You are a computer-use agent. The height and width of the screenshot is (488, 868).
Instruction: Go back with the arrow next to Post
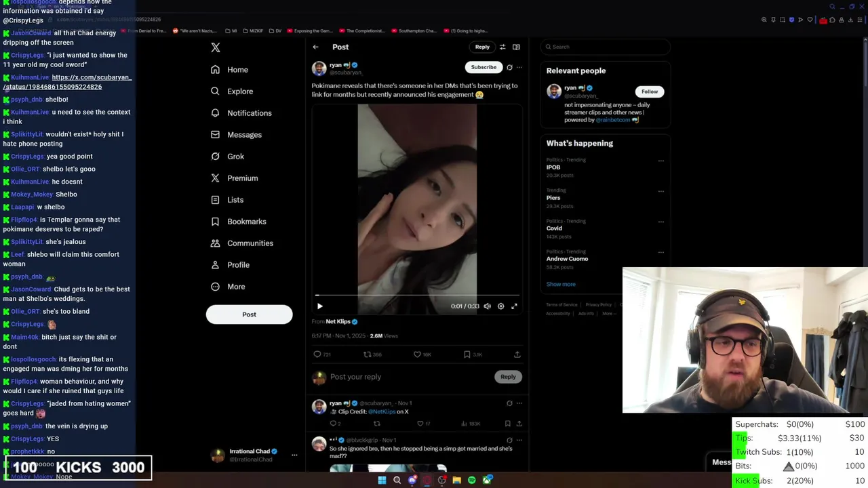tap(315, 47)
